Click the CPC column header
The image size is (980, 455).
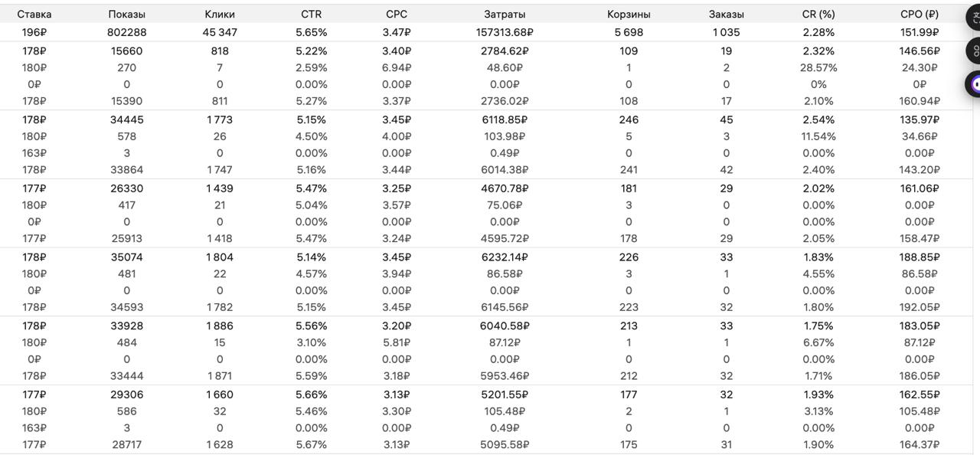(x=397, y=14)
